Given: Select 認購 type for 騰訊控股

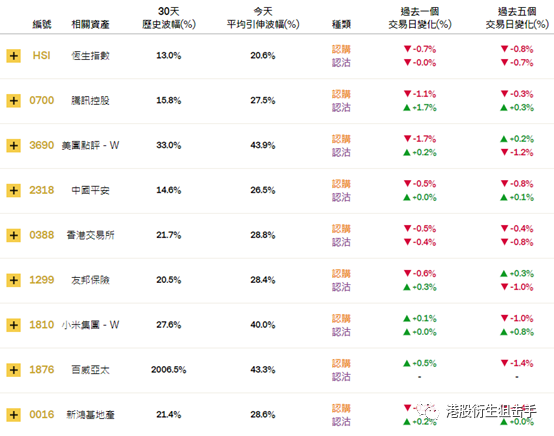Looking at the screenshot, I should point(341,94).
